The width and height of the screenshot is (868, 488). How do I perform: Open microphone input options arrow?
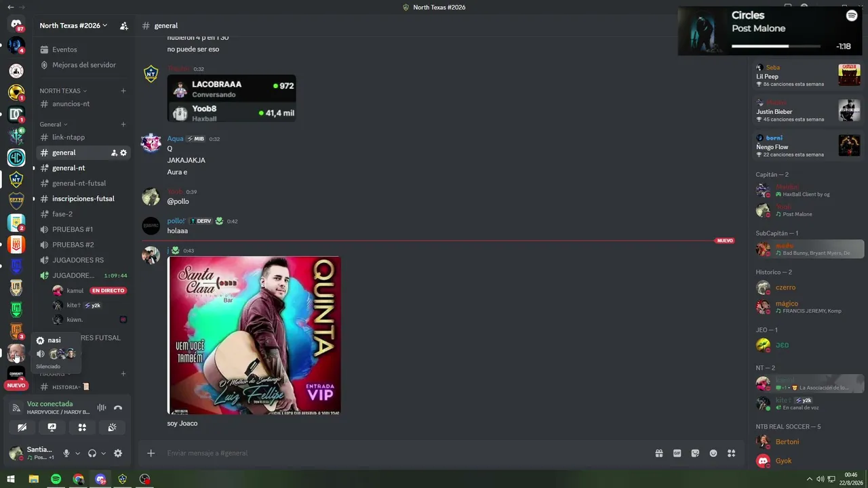tap(77, 453)
